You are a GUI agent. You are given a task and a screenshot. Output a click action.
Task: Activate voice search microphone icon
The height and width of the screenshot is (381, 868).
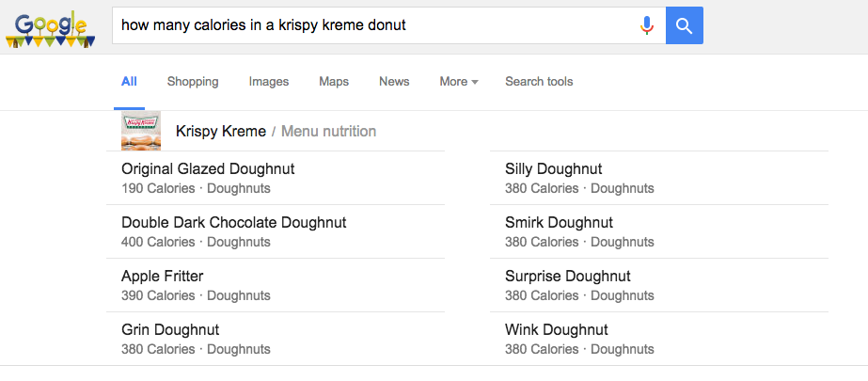646,25
